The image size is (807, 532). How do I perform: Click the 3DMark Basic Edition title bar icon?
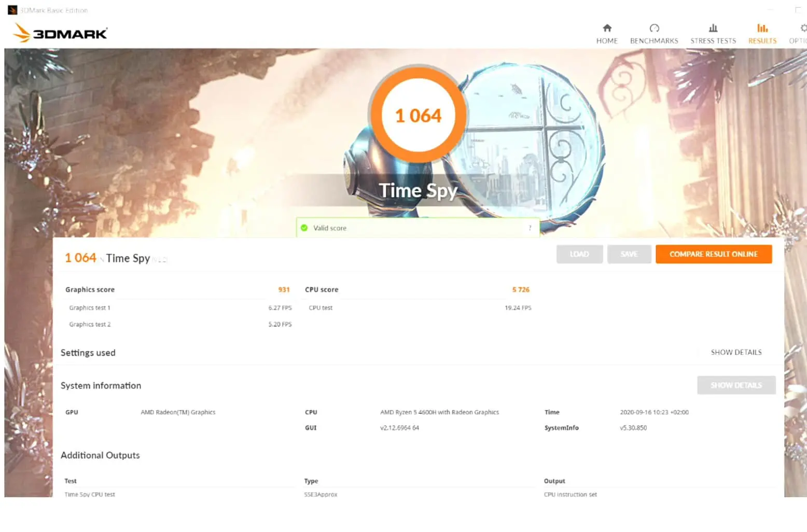pos(12,10)
